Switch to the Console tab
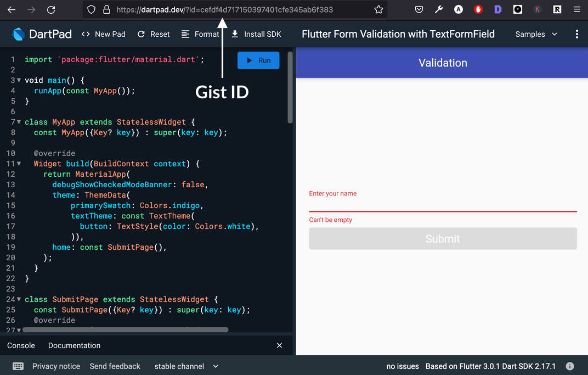 21,345
